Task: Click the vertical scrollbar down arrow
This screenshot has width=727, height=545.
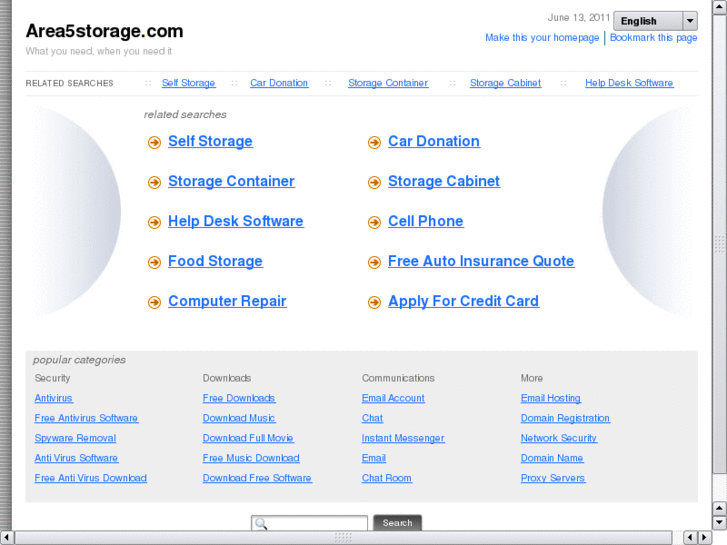Action: 720,523
